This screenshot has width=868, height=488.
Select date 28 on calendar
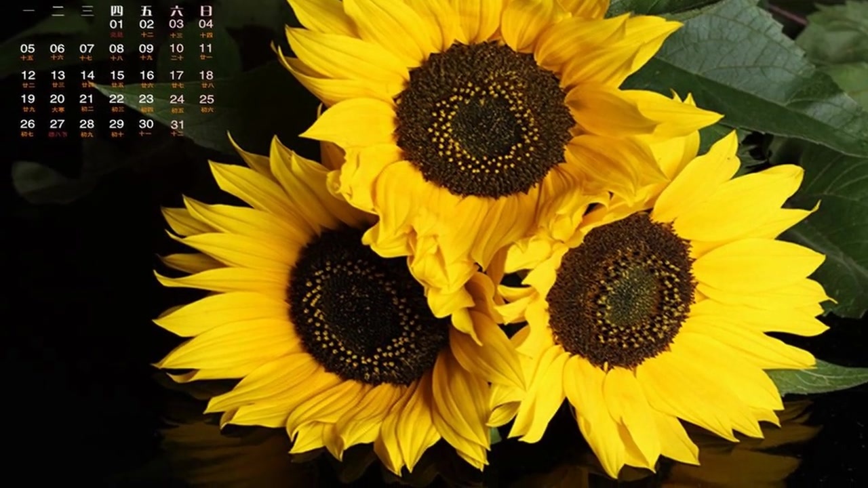[x=87, y=124]
